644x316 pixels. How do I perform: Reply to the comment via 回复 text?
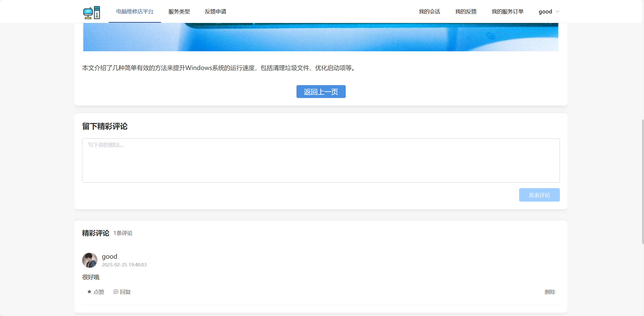(x=125, y=292)
